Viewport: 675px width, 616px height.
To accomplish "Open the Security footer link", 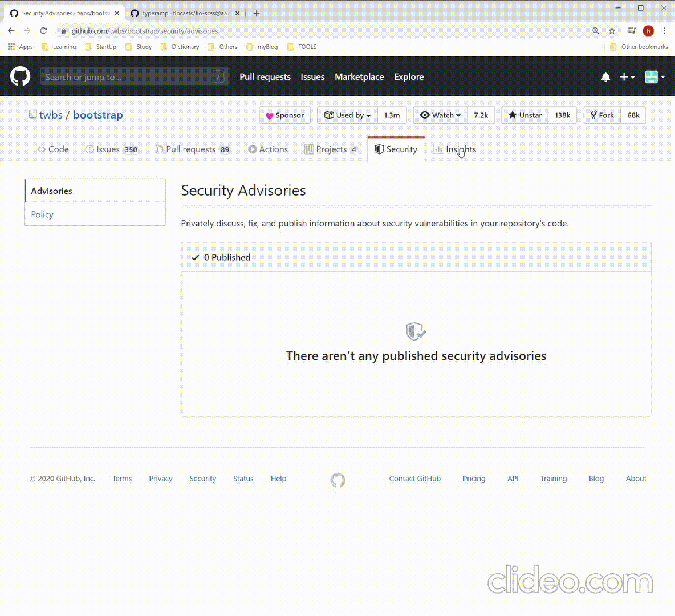I will pyautogui.click(x=203, y=479).
